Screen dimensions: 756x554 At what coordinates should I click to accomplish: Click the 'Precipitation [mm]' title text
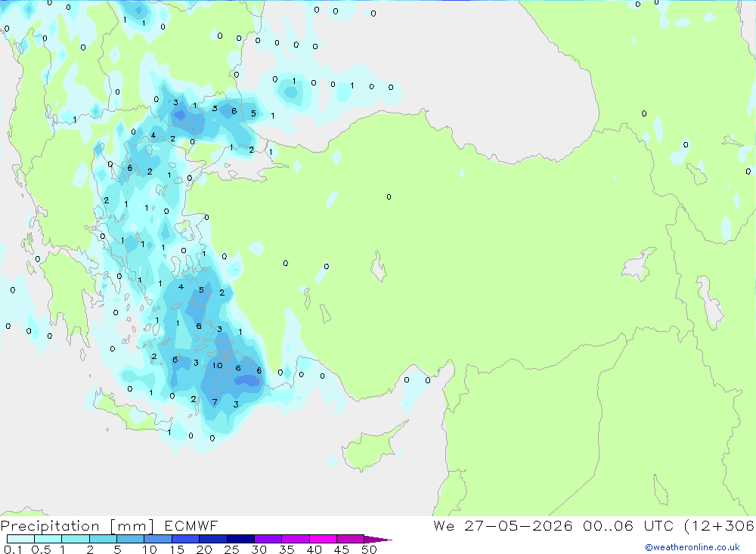click(x=78, y=526)
